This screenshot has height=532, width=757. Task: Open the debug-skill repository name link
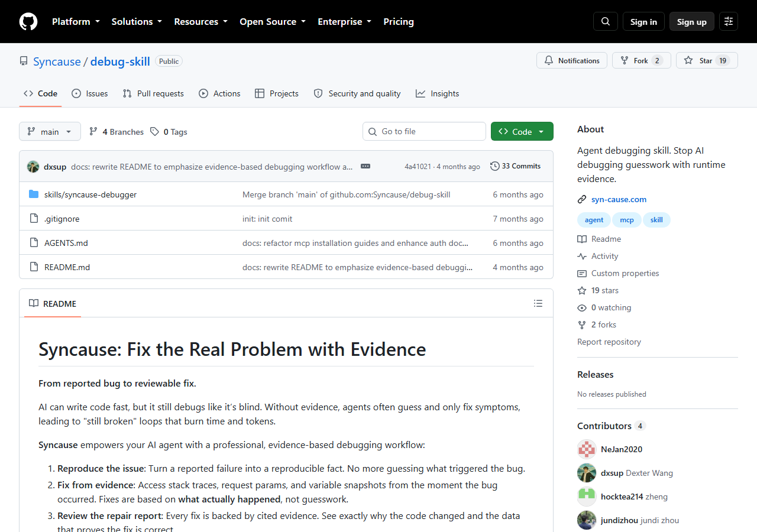point(120,61)
